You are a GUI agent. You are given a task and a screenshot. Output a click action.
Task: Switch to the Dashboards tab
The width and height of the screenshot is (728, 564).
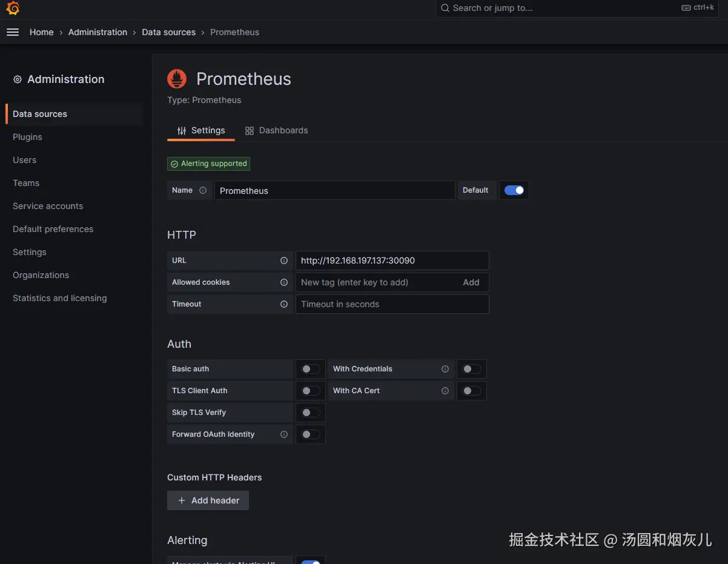click(276, 130)
